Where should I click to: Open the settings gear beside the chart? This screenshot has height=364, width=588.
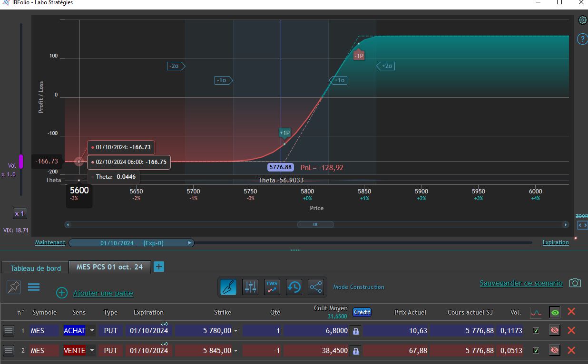click(x=582, y=20)
